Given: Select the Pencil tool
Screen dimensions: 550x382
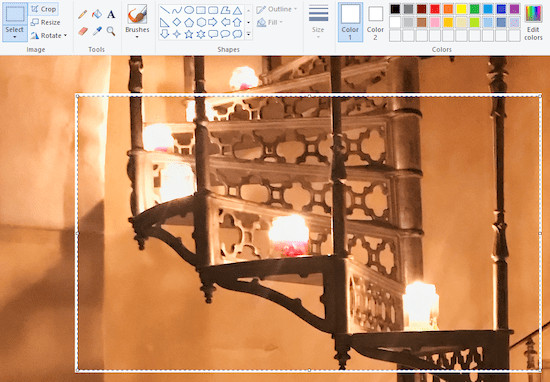Looking at the screenshot, I should coord(82,14).
